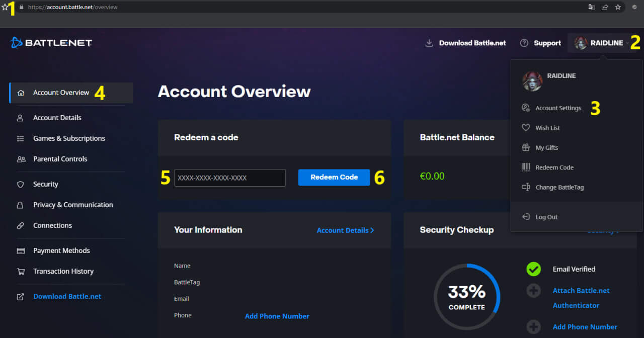Image resolution: width=644 pixels, height=338 pixels.
Task: Click the Wish List heart icon
Action: (526, 128)
